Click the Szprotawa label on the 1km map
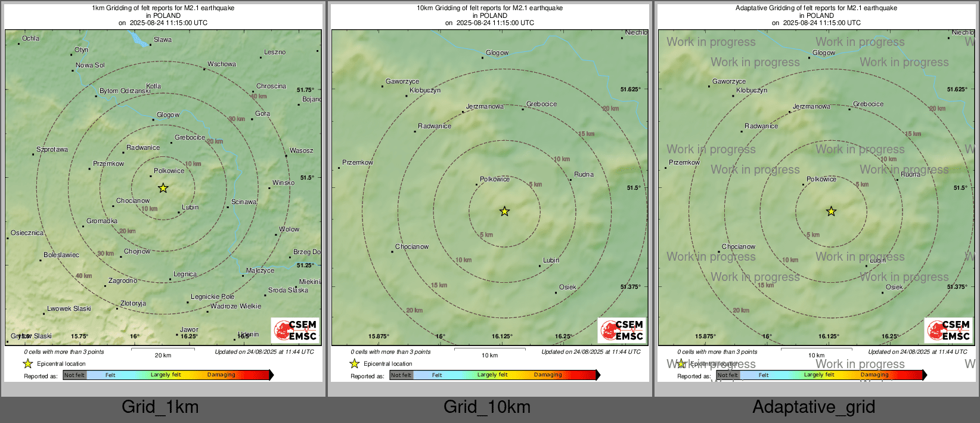The image size is (980, 423). click(x=52, y=149)
